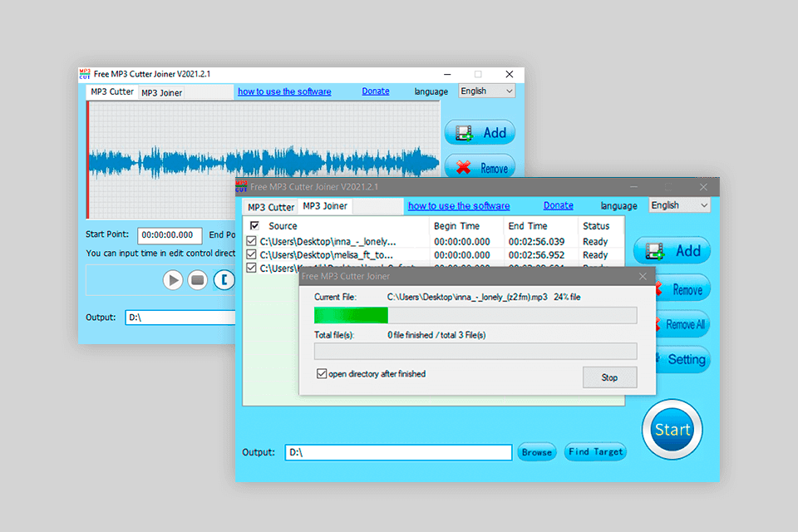Play audio in the Cutter window
Screen dimensions: 798x532
(173, 279)
